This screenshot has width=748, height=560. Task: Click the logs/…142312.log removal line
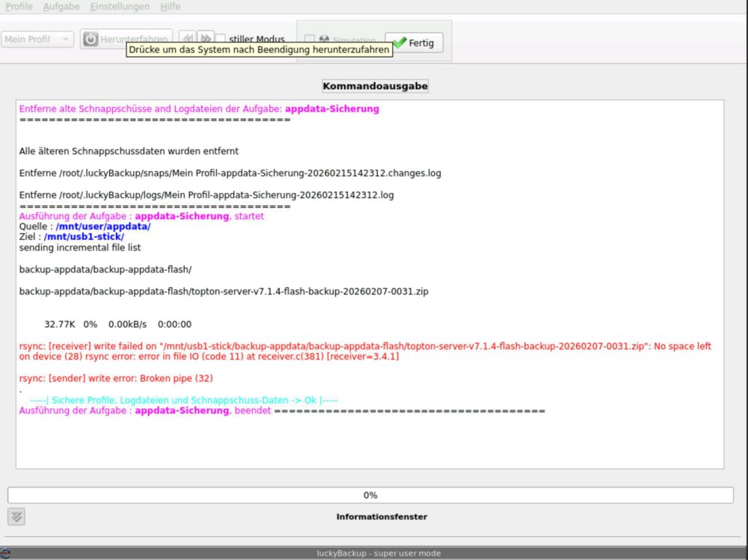pyautogui.click(x=206, y=195)
